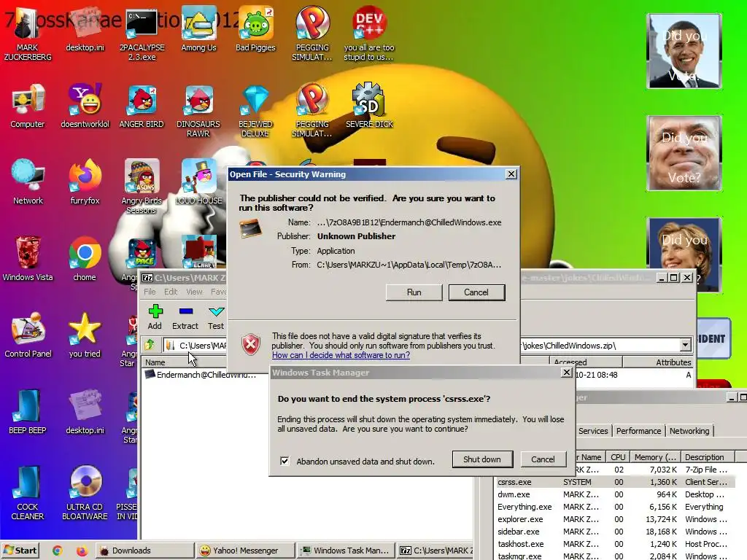Sort processes by Memory column header
This screenshot has height=560, width=747.
click(x=655, y=457)
